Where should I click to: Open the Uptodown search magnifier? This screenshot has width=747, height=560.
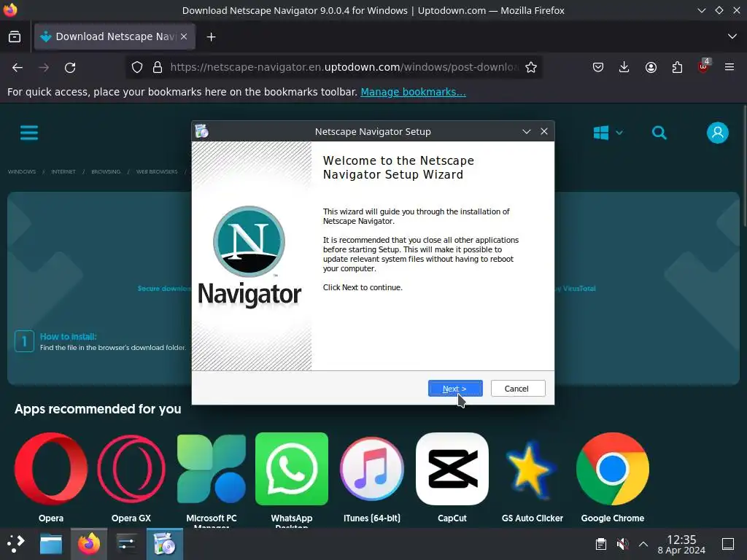[x=659, y=133]
